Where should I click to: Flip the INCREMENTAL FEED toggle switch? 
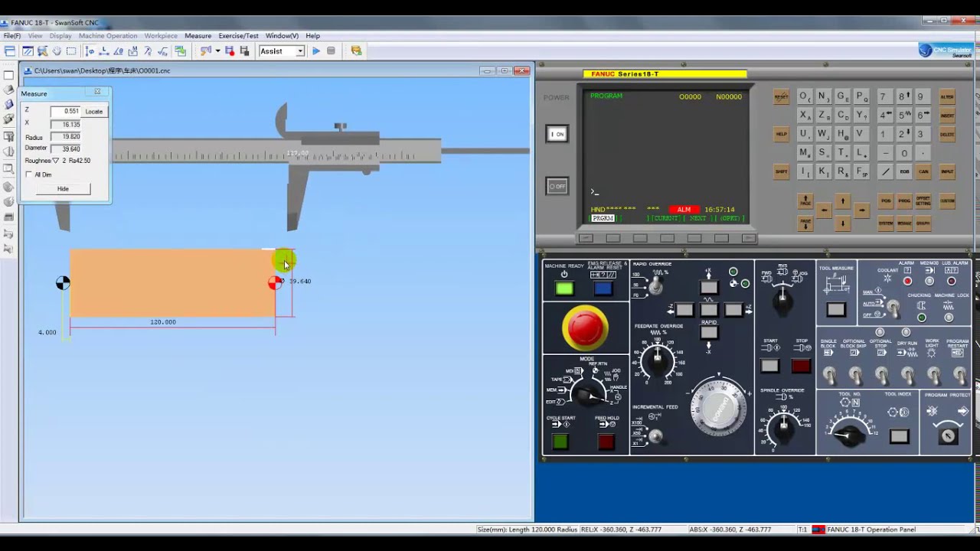pos(655,435)
